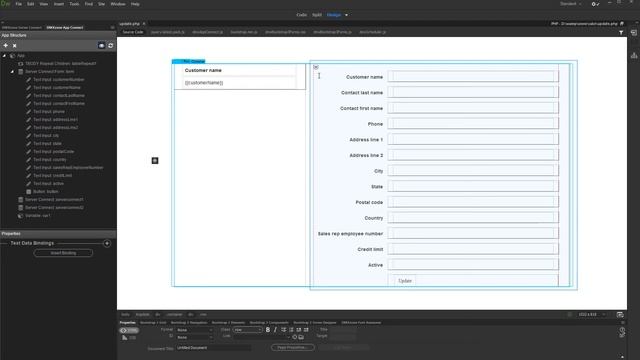The width and height of the screenshot is (640, 360).
Task: Switch to Code view
Action: (302, 15)
